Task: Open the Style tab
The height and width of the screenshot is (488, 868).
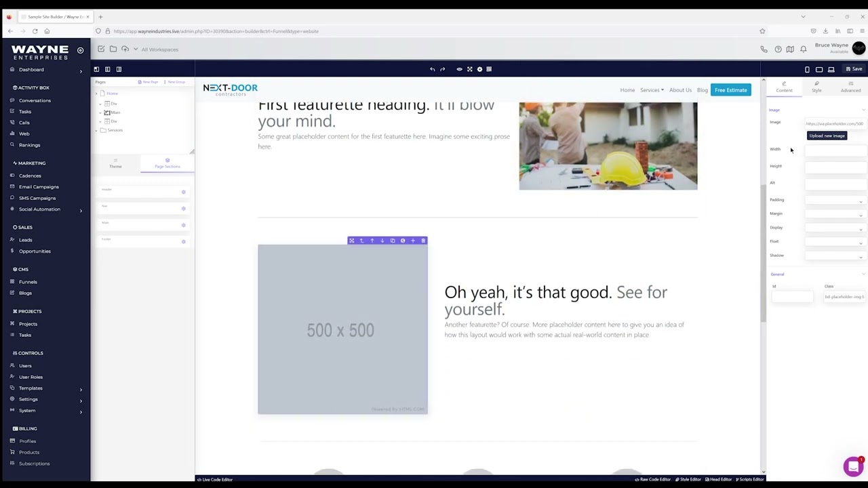Action: pos(816,87)
